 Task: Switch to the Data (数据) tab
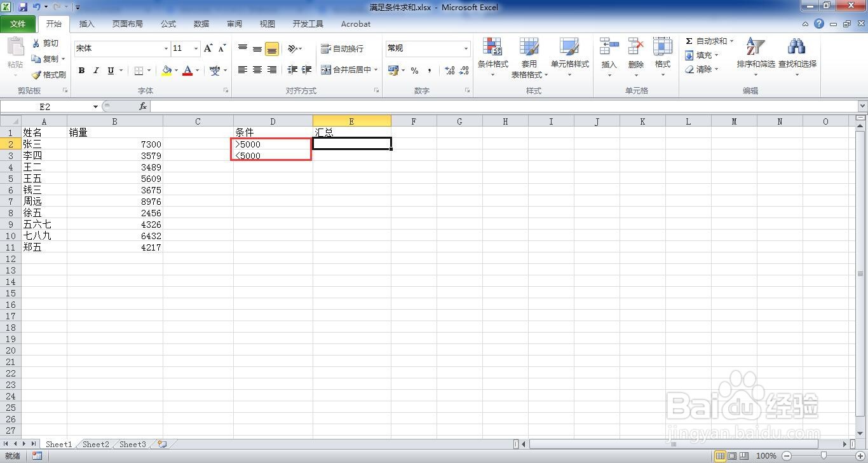pos(201,24)
